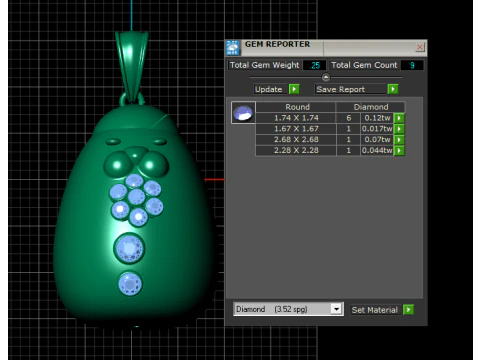Click the Set Material label

tap(375, 310)
